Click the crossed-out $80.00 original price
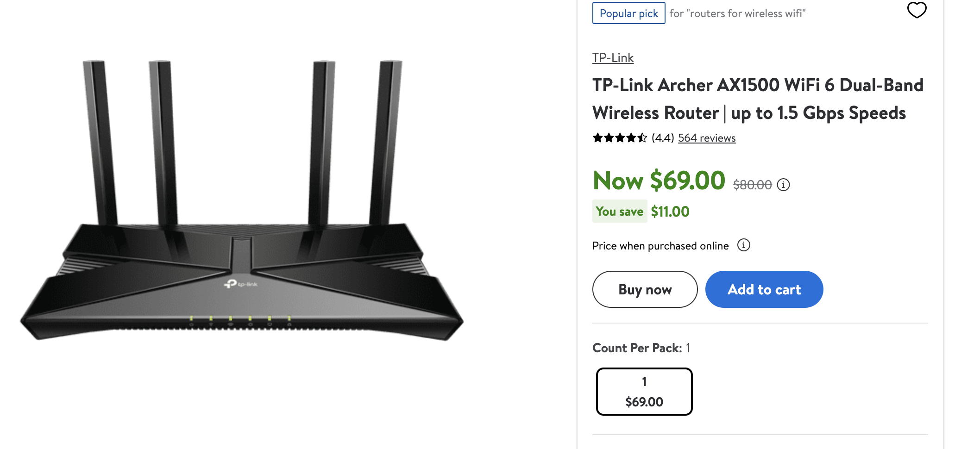 tap(752, 185)
